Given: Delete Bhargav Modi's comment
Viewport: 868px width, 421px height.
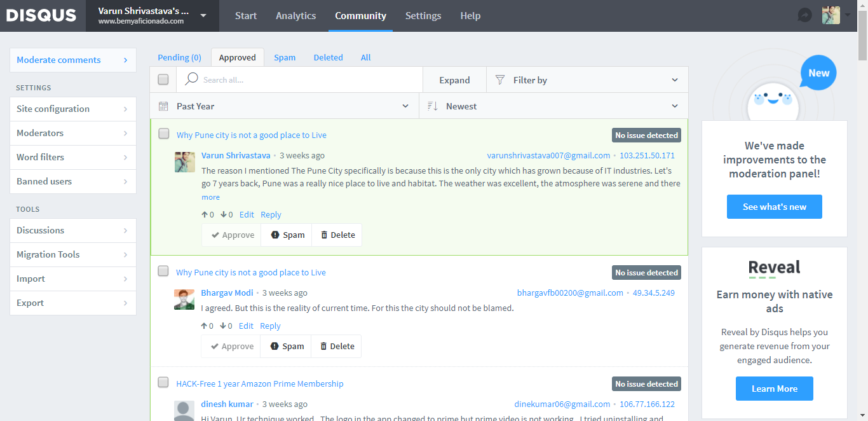Looking at the screenshot, I should click(337, 347).
